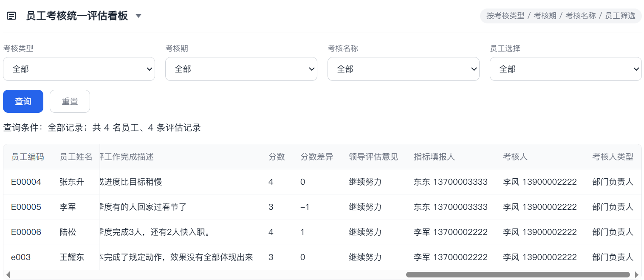Click the 考核人类型 column header

point(613,157)
